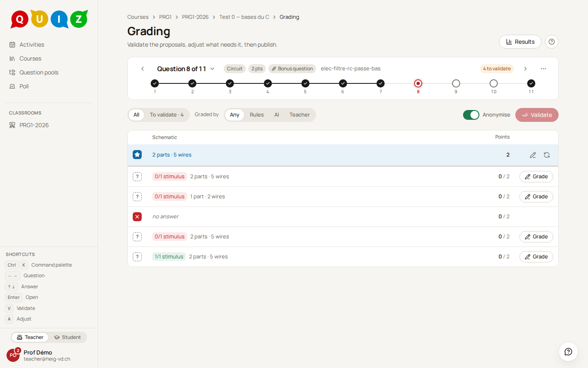Image resolution: width=588 pixels, height=368 pixels.
Task: Click the refresh icon on the reference answer row
Action: coord(547,155)
